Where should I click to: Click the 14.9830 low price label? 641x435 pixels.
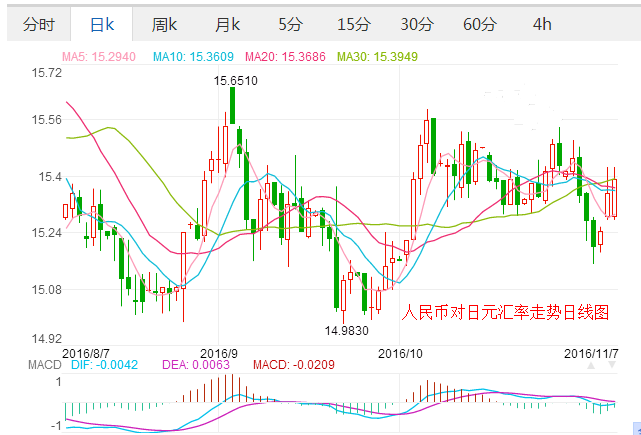point(347,330)
